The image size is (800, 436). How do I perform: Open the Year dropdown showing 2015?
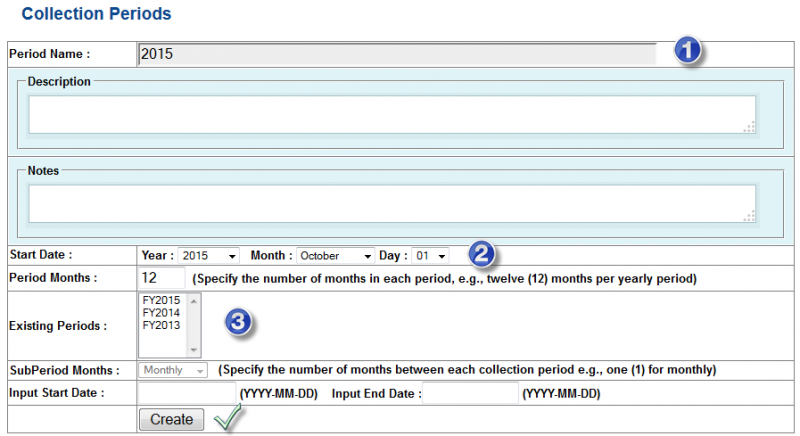pyautogui.click(x=208, y=256)
